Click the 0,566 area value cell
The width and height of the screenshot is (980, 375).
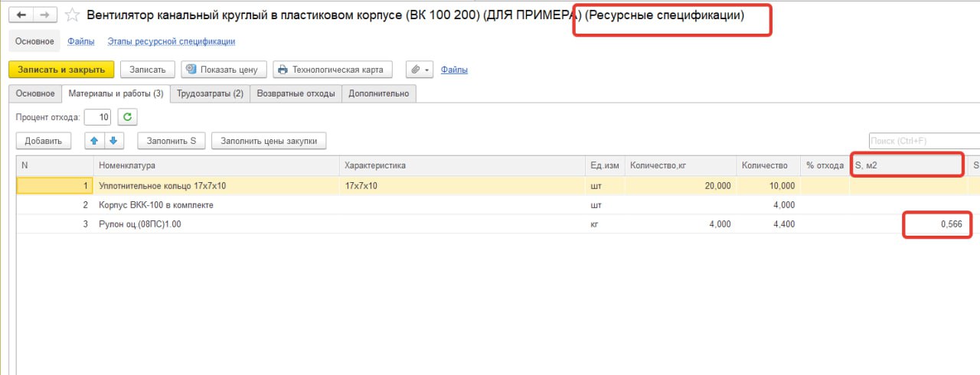coord(908,224)
